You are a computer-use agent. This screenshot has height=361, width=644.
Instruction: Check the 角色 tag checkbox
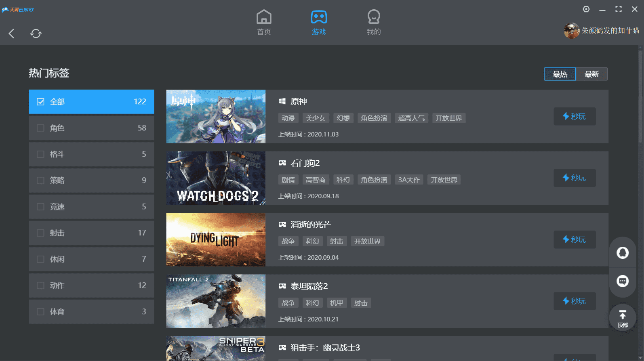click(40, 128)
